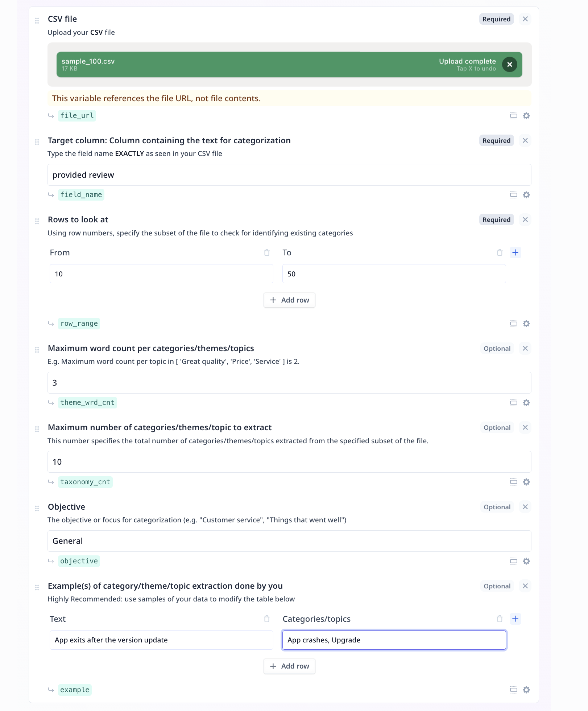Screen dimensions: 588x711
Task: Grab the drag handle of Example(s) field
Action: tap(37, 587)
